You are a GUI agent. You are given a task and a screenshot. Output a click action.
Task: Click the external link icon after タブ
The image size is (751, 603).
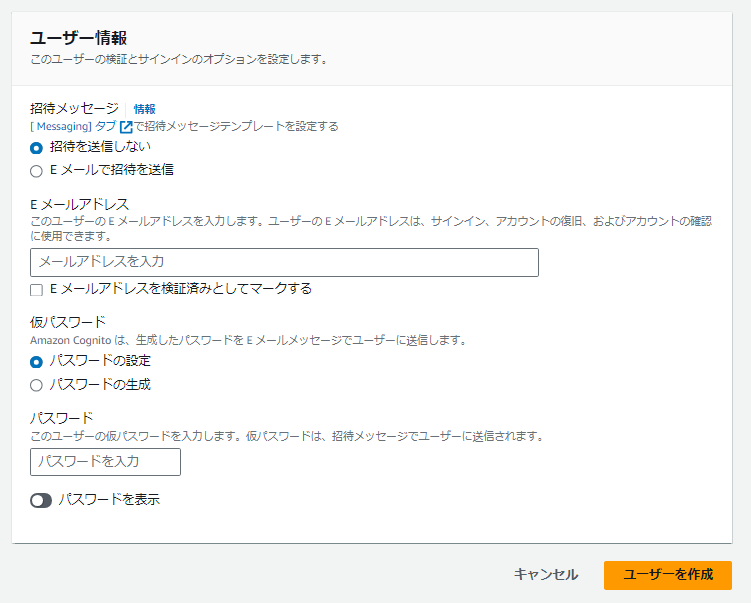[126, 127]
